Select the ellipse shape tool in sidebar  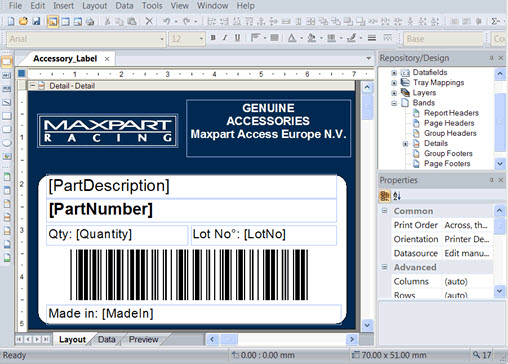point(7,143)
